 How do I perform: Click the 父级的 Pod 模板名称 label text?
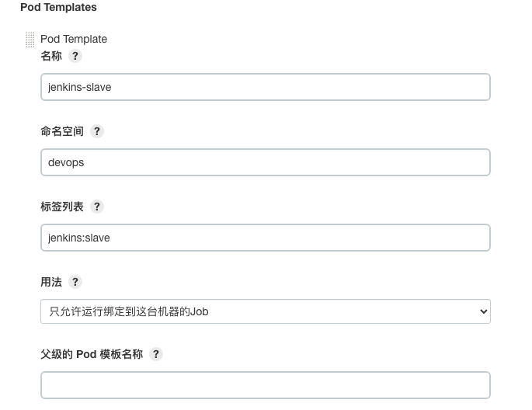(x=92, y=354)
